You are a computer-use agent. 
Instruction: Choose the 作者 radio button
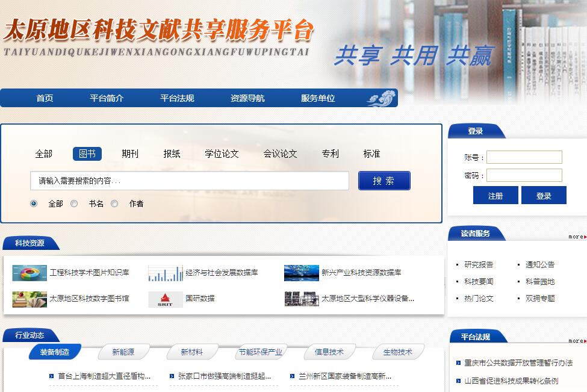(x=114, y=204)
